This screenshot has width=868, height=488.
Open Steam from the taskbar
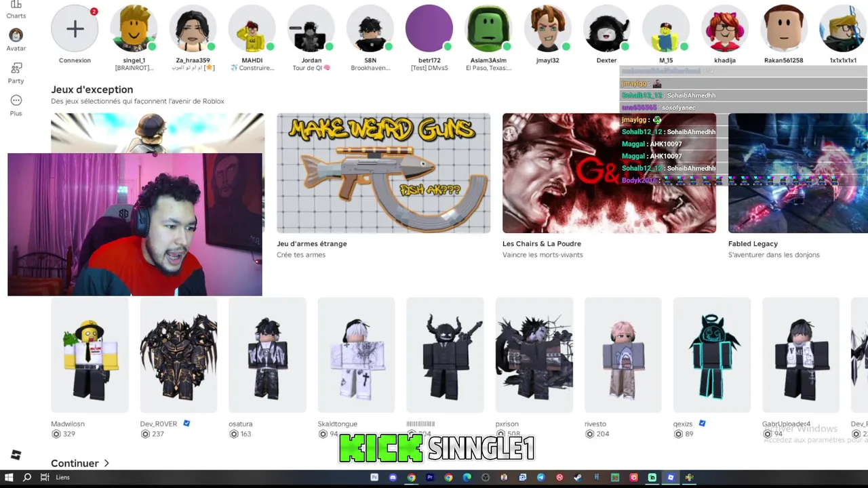click(x=578, y=477)
